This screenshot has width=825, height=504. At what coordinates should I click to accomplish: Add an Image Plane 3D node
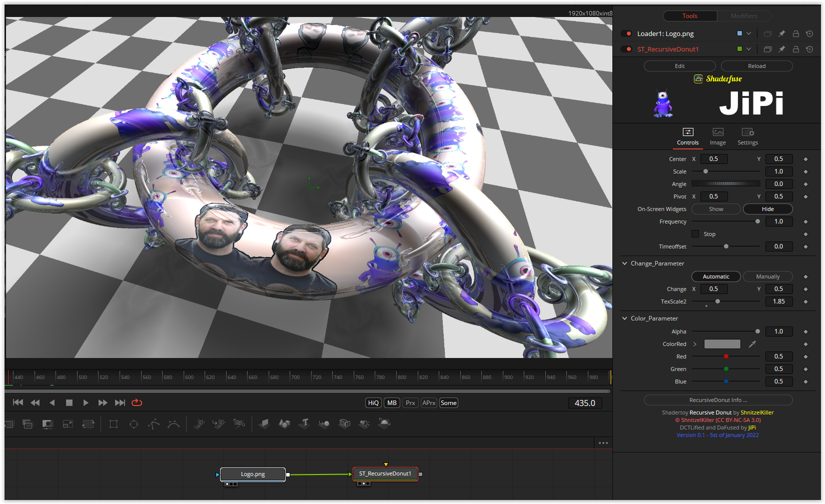[x=264, y=424]
